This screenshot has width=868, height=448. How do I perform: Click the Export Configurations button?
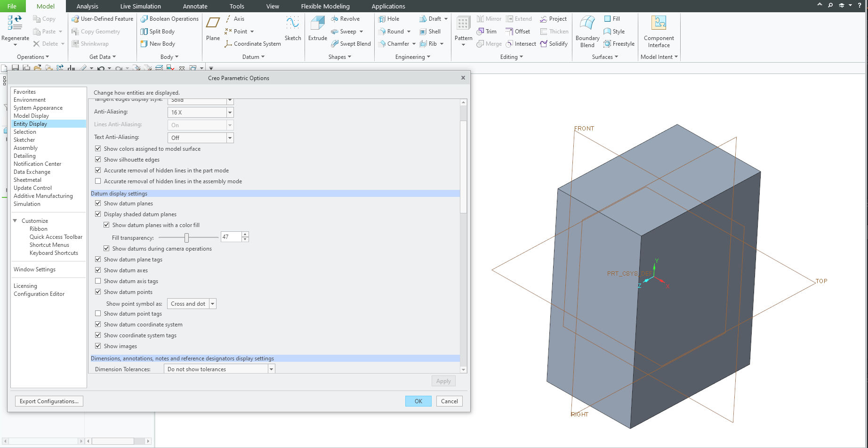tap(49, 401)
